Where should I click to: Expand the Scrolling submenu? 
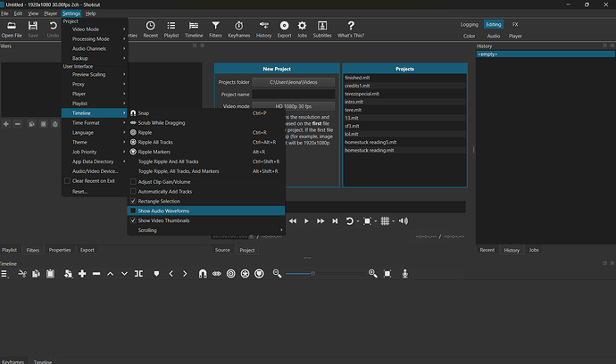(x=206, y=230)
